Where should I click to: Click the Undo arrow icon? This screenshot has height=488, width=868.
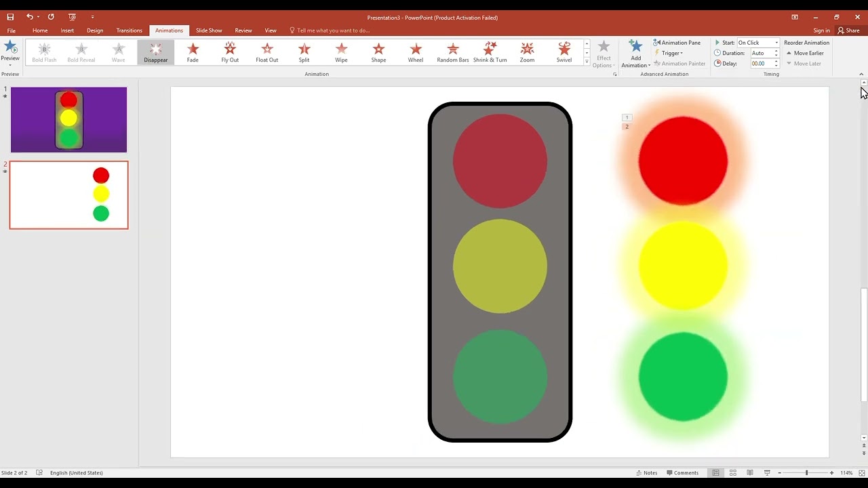pos(29,17)
